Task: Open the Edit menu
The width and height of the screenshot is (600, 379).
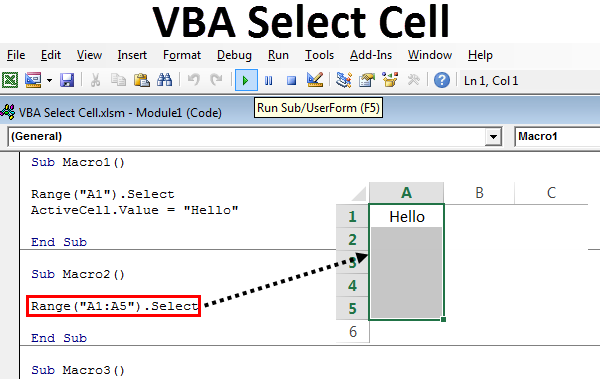Action: 51,55
